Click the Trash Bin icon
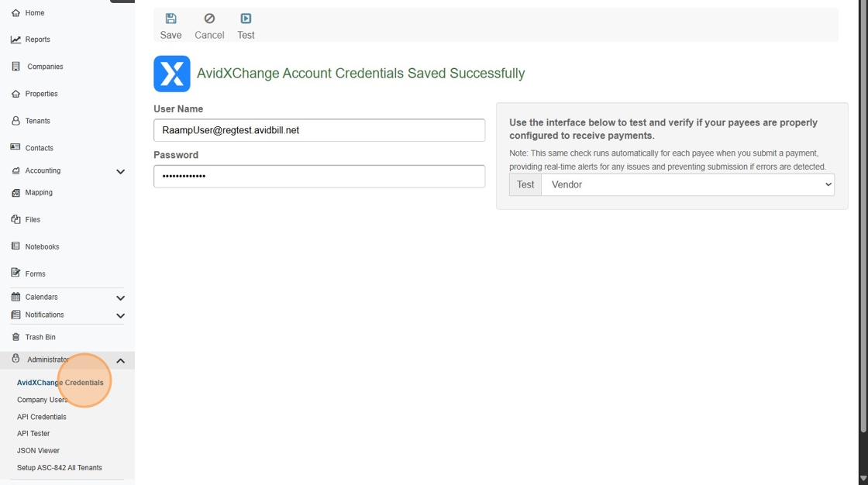 coord(15,337)
